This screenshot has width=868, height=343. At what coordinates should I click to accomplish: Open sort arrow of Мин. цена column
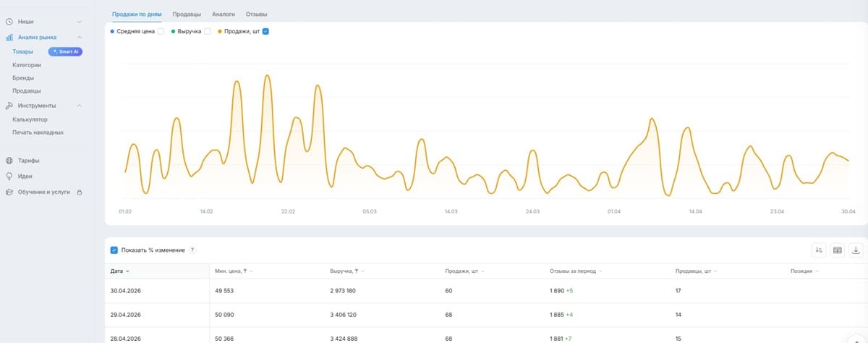251,271
